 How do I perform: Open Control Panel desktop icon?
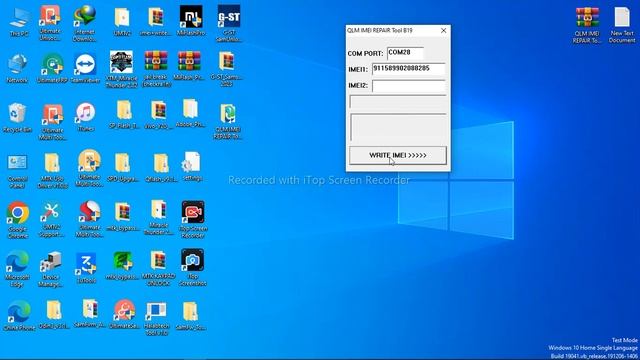pos(18,171)
